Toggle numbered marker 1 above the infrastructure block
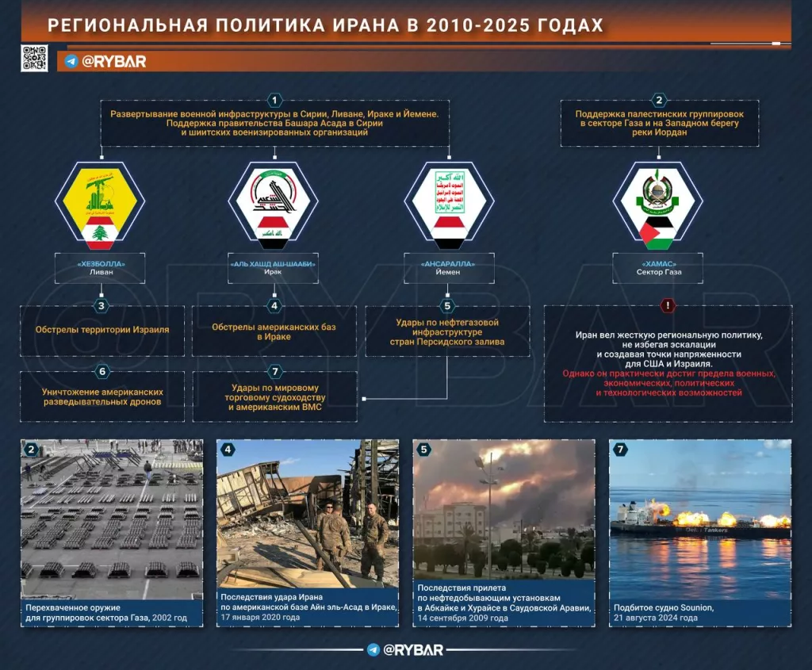 point(274,100)
